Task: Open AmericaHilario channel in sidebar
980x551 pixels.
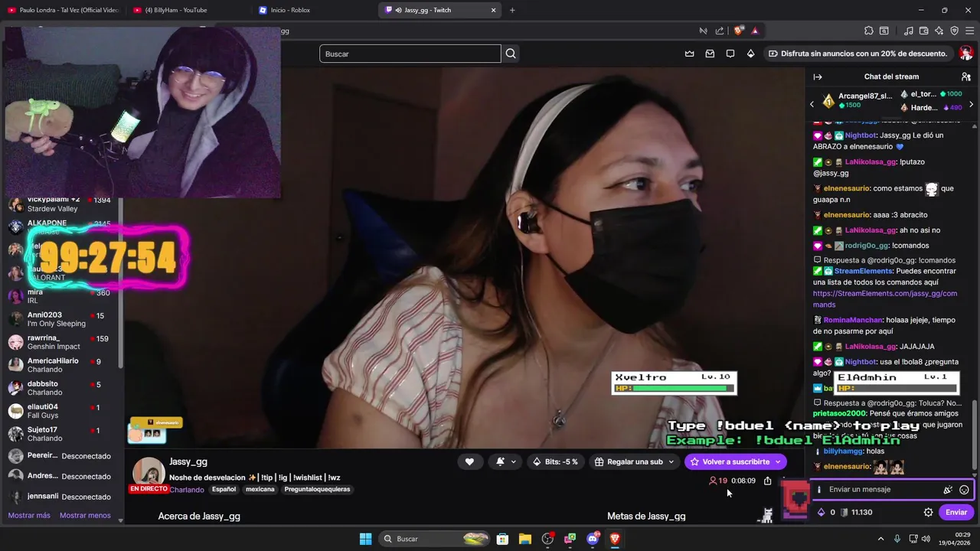Action: 61,365
